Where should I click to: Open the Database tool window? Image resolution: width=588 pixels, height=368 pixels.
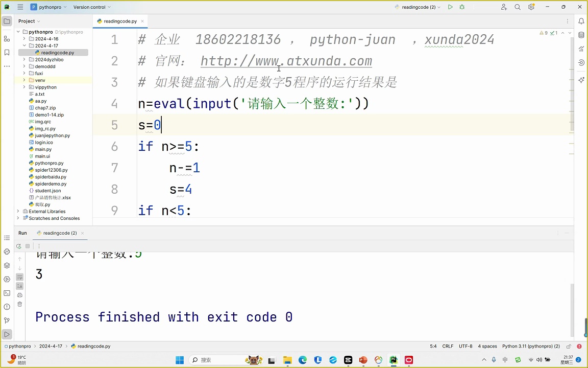click(581, 35)
